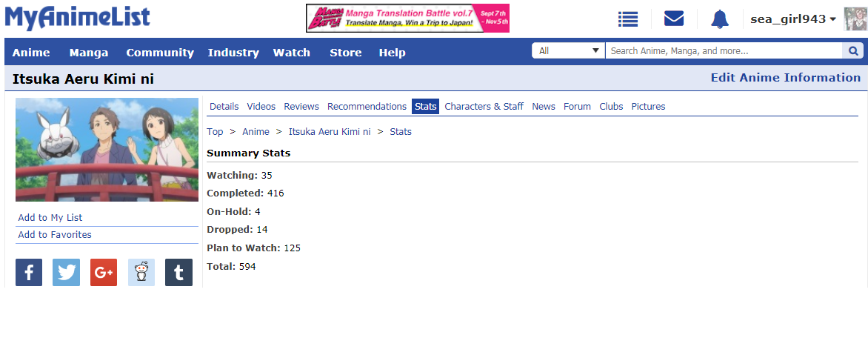Screen dimensions: 868x338
Task: Click the Total: 594 stat
Action: (x=231, y=267)
